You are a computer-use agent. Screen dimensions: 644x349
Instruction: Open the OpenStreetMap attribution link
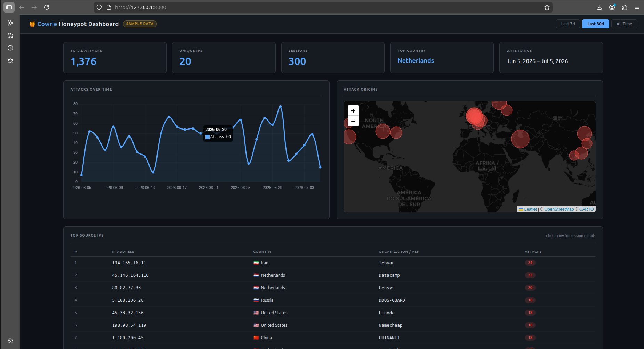[559, 209]
